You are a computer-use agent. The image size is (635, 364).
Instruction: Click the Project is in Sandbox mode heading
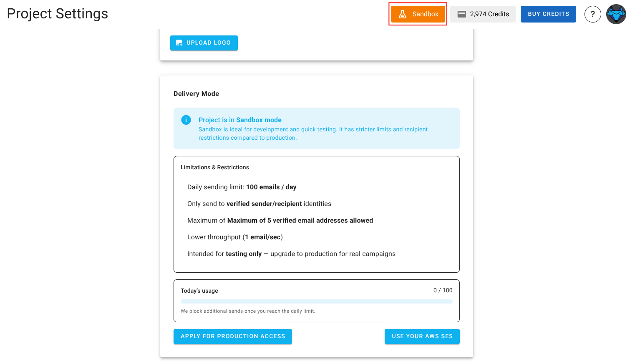[x=240, y=120]
